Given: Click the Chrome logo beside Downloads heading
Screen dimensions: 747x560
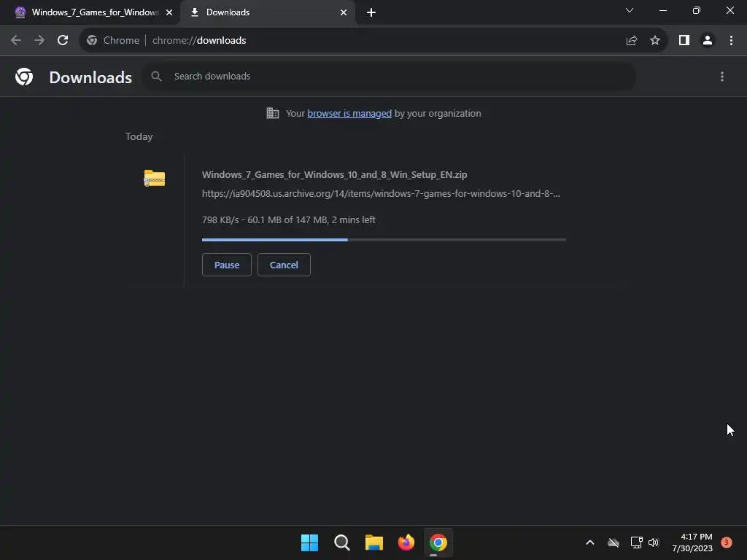Looking at the screenshot, I should [24, 77].
